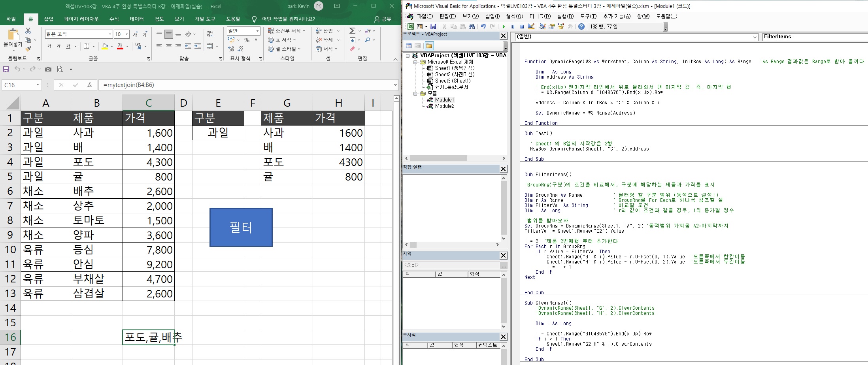The image size is (868, 365).
Task: Click the Format Painter brush in Excel ribbon
Action: tap(28, 49)
